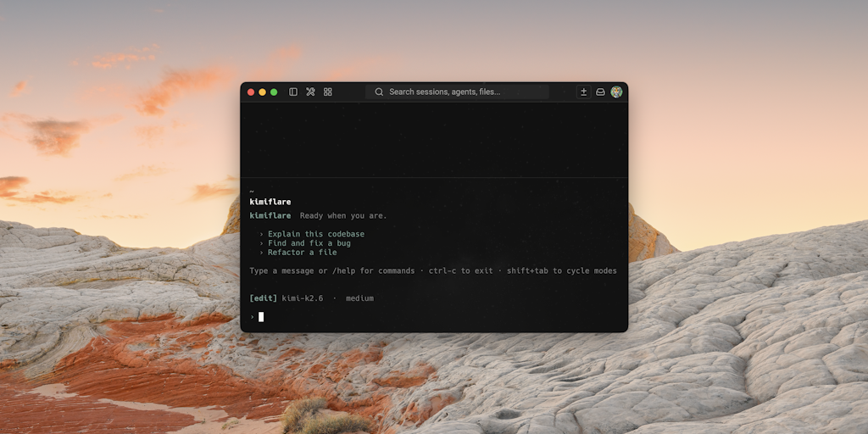Minimize the window with the yellow button
868x434 pixels.
(263, 92)
